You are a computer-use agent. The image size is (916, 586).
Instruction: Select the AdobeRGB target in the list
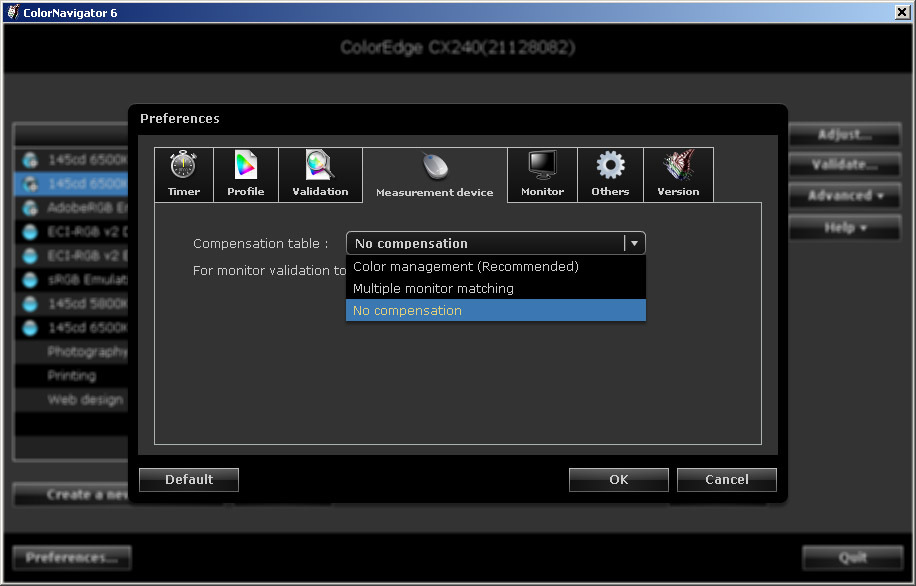tap(71, 207)
